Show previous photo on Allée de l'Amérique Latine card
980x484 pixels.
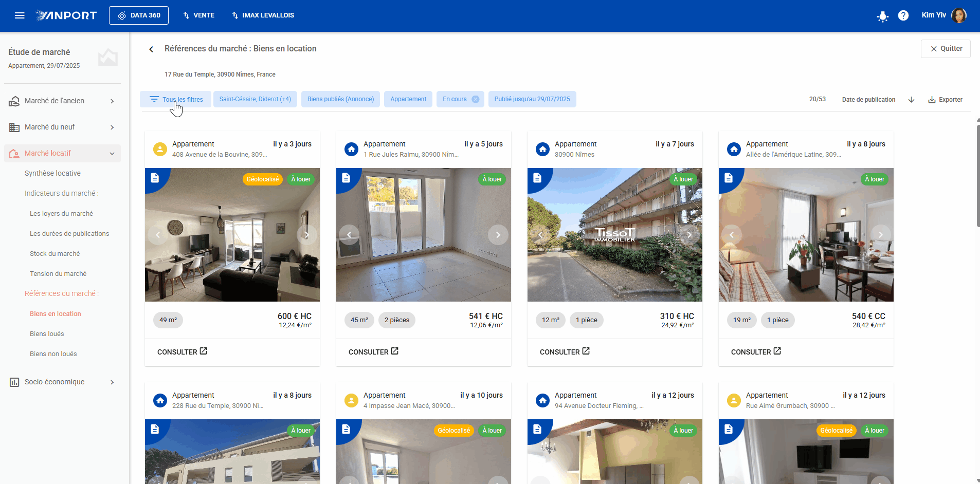pyautogui.click(x=732, y=235)
